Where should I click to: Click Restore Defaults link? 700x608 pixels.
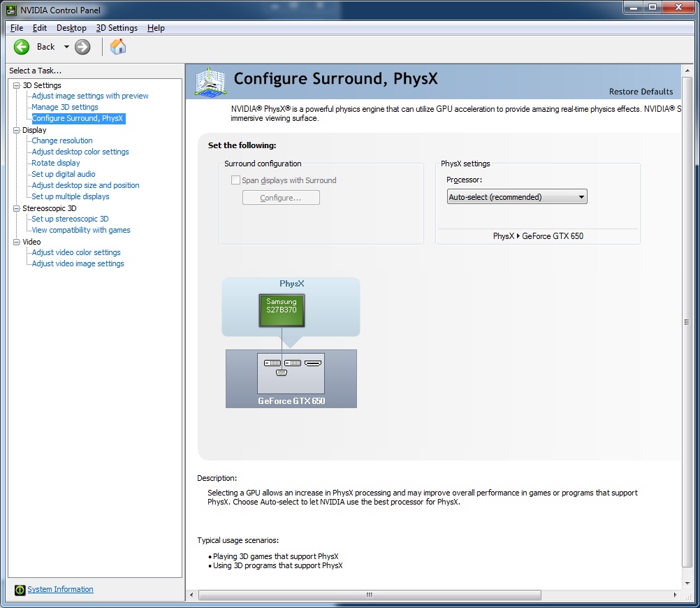click(x=641, y=91)
